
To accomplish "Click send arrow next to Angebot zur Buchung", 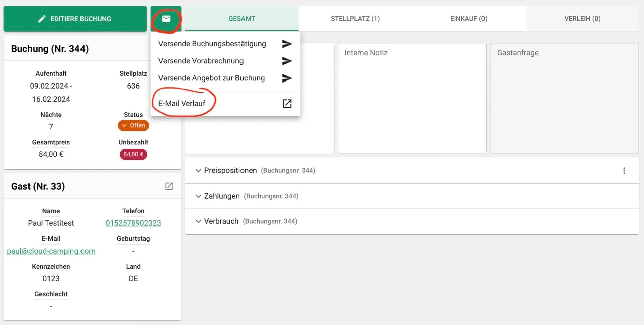I will (287, 78).
